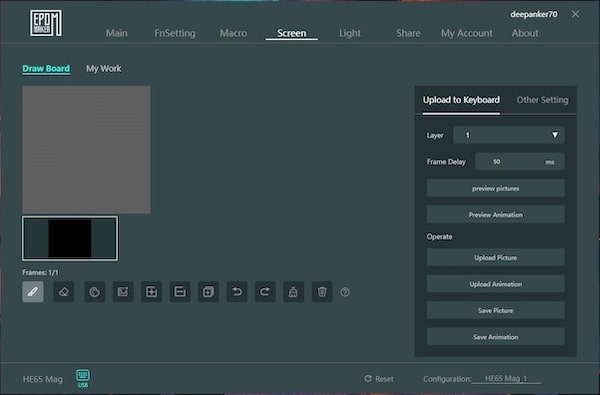Image resolution: width=600 pixels, height=395 pixels.
Task: Select Upload to Keyboard panel tab
Action: click(x=461, y=100)
